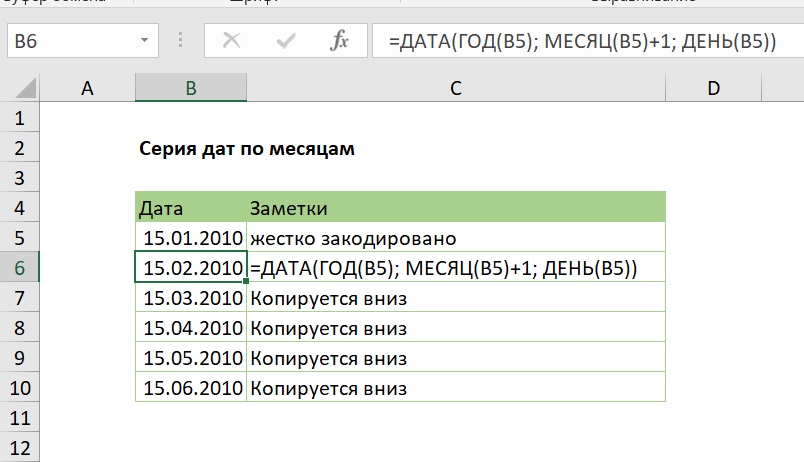This screenshot has width=804, height=462.
Task: Select cell with date 15.03.2010
Action: pos(191,297)
